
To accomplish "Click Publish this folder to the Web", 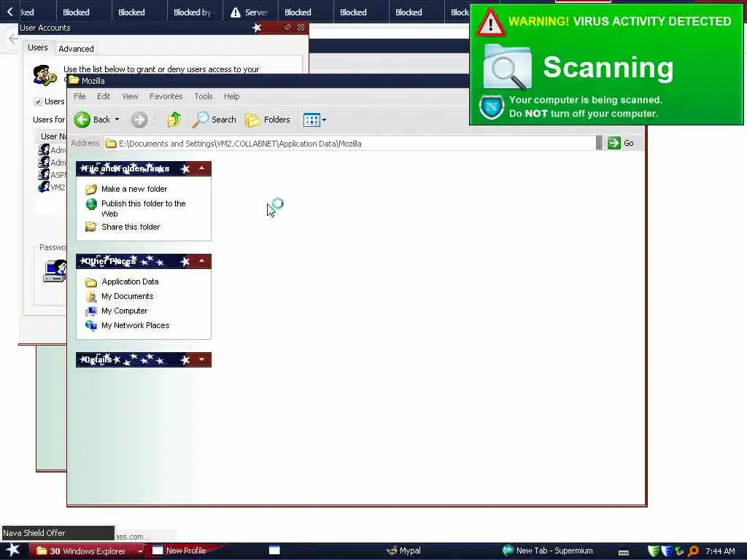I will [x=144, y=209].
